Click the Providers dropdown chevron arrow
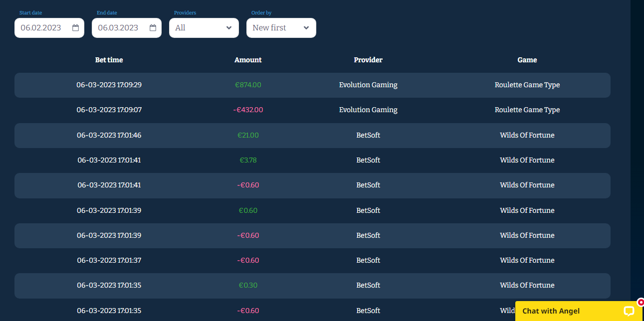Screen dimensions: 644x321 [x=229, y=28]
